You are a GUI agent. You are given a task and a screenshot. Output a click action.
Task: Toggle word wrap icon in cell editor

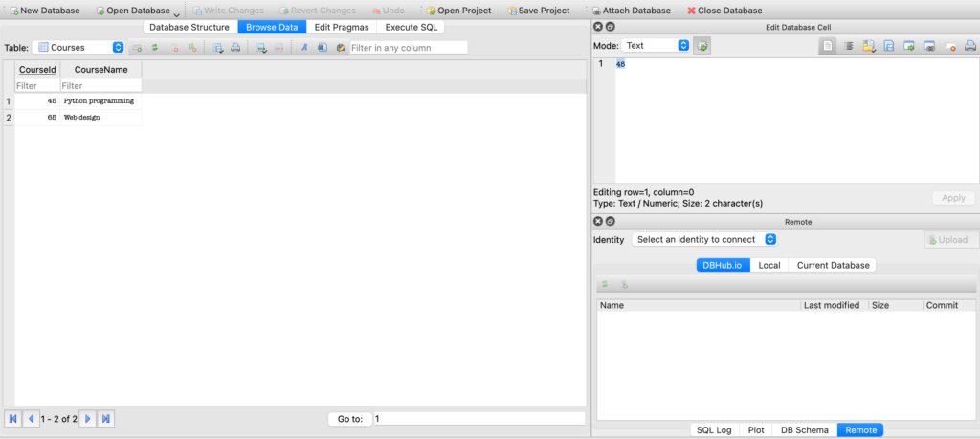pyautogui.click(x=848, y=46)
